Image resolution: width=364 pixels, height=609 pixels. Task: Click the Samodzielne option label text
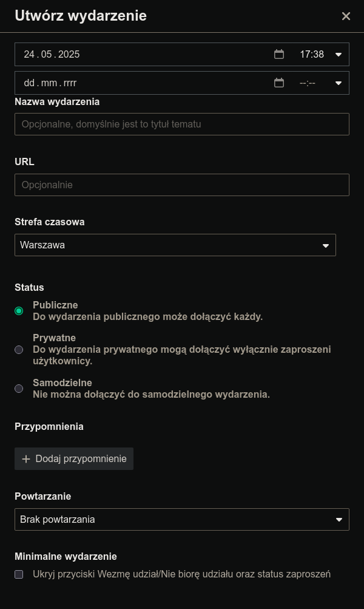(62, 383)
